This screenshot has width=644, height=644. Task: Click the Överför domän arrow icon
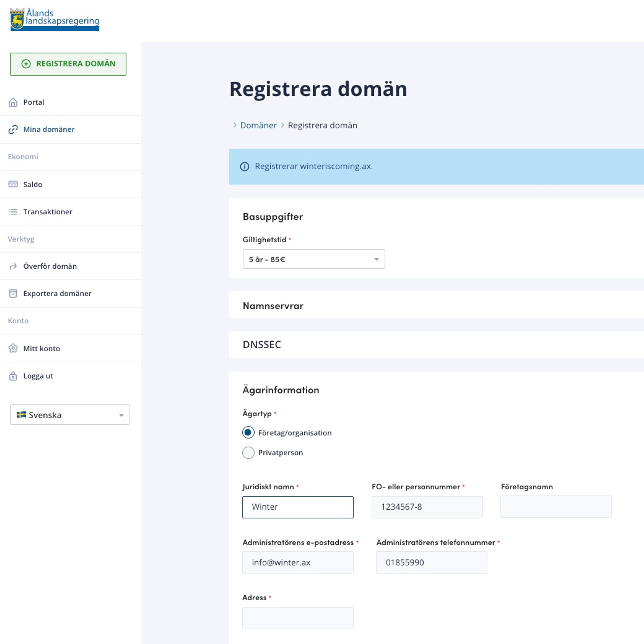tap(13, 266)
